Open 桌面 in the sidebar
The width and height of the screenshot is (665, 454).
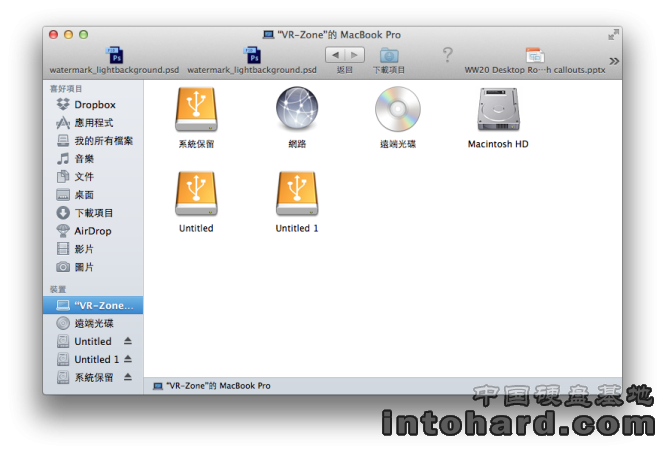pyautogui.click(x=93, y=195)
